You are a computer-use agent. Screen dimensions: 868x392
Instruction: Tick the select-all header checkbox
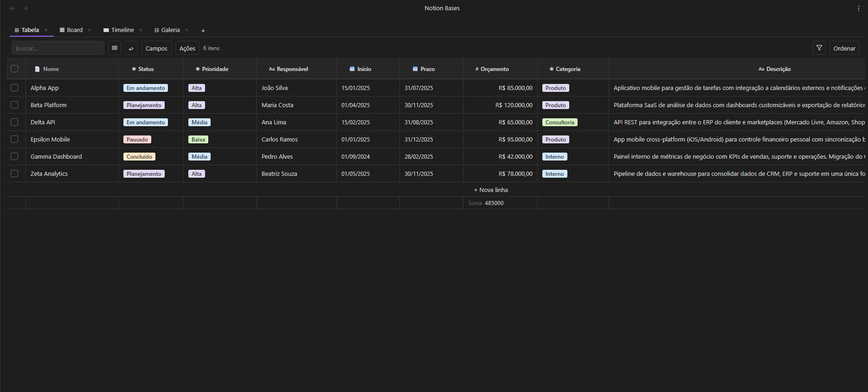[14, 69]
